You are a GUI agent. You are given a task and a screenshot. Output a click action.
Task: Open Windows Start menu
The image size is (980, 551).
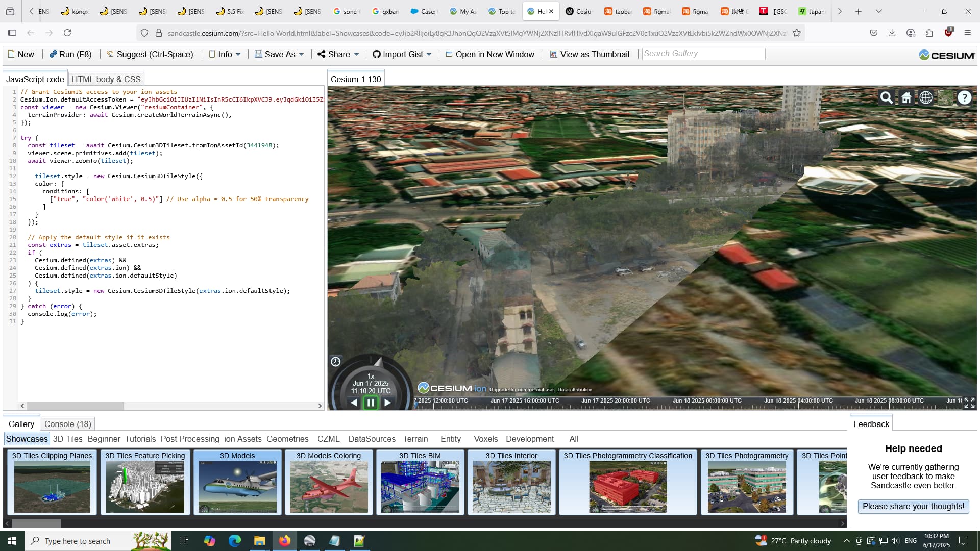(x=12, y=541)
